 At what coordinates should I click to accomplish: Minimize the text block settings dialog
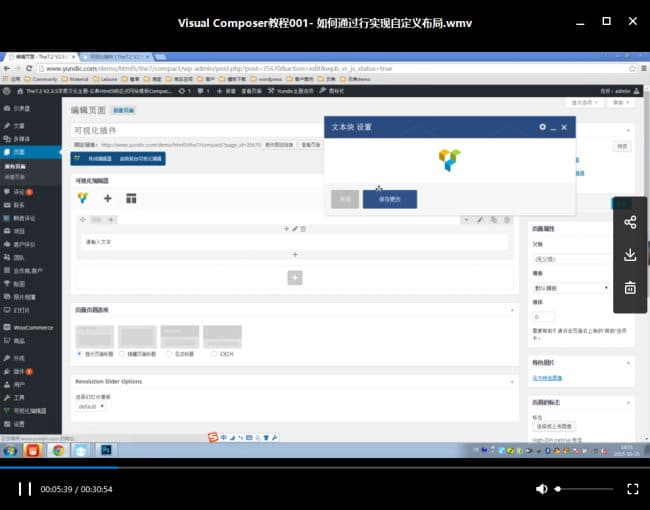[x=553, y=128]
